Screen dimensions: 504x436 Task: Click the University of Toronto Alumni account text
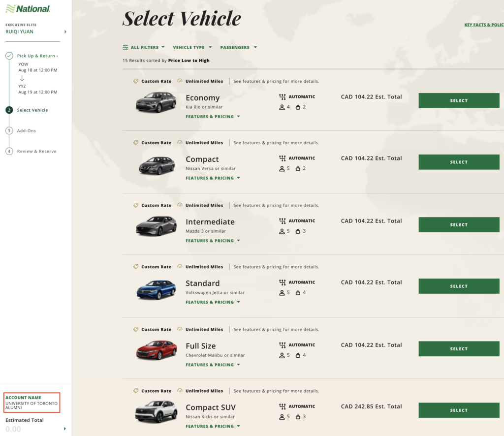31,405
